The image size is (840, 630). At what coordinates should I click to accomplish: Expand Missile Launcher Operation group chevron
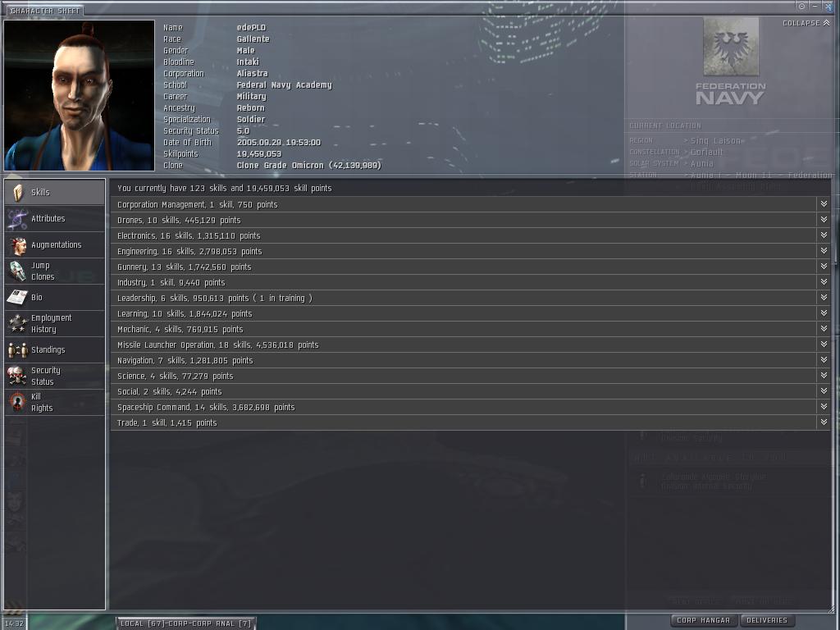tap(824, 344)
